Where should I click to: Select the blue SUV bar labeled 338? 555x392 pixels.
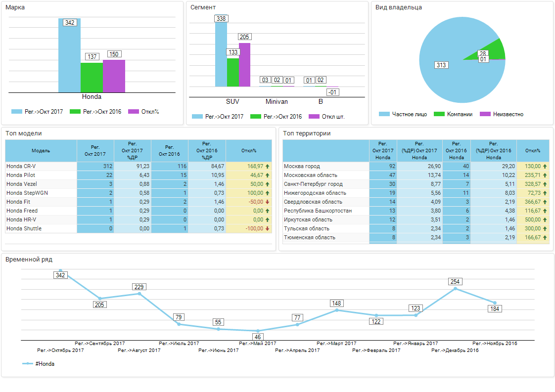pos(221,51)
